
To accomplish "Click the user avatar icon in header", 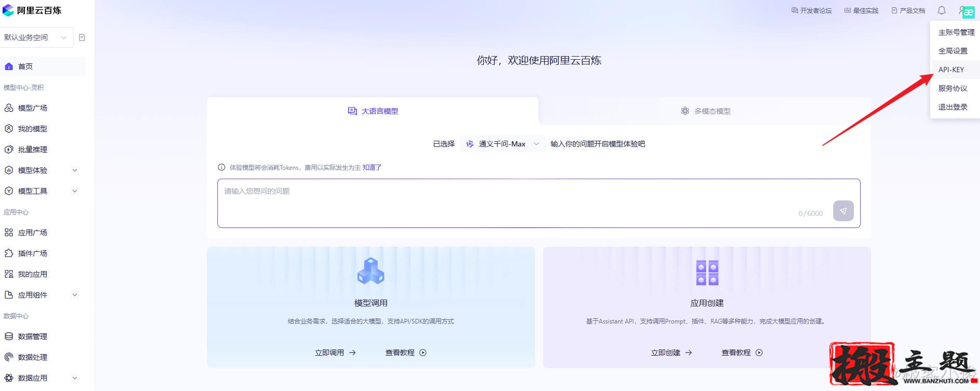I will point(967,11).
